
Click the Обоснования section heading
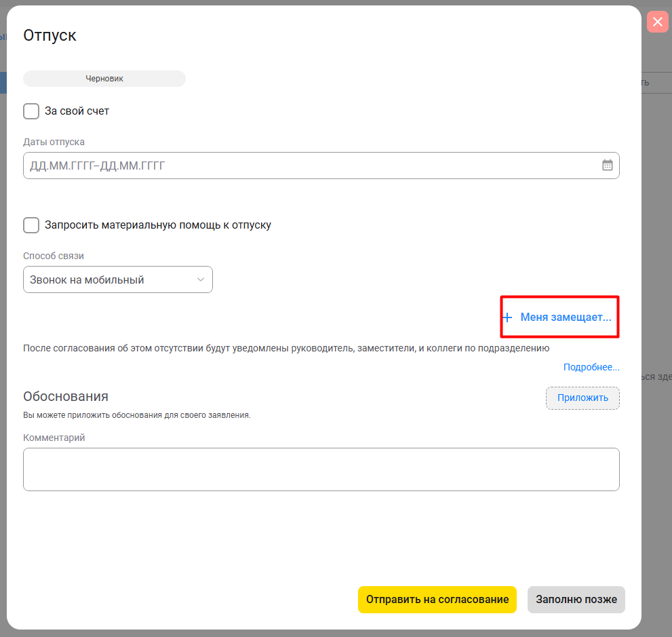tap(66, 397)
